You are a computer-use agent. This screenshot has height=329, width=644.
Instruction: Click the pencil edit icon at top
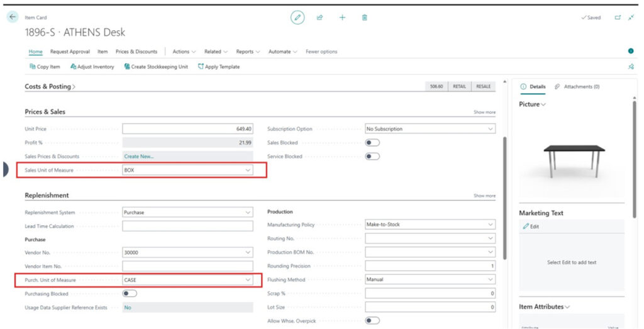(297, 18)
